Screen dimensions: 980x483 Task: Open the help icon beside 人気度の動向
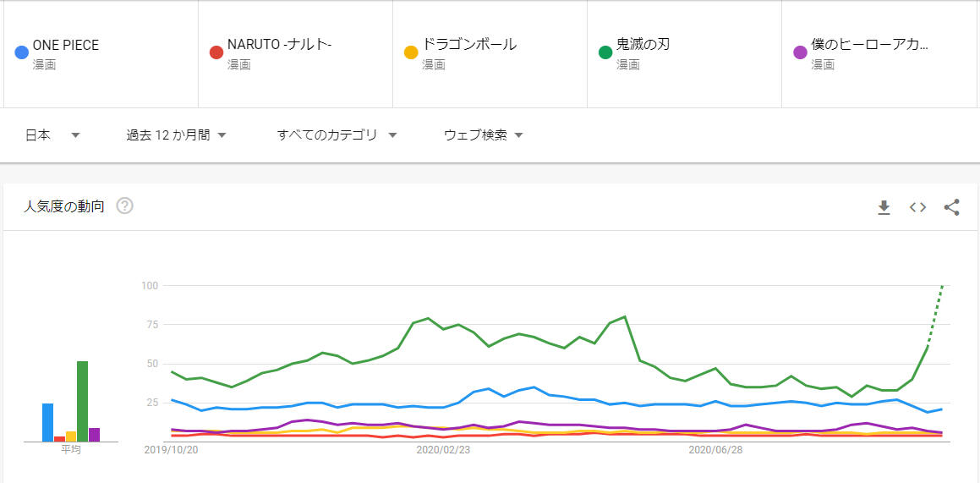tap(125, 206)
